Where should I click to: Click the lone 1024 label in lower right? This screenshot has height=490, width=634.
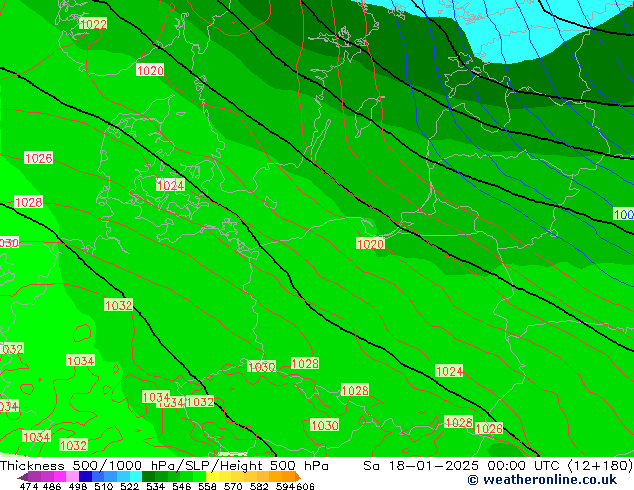(449, 371)
